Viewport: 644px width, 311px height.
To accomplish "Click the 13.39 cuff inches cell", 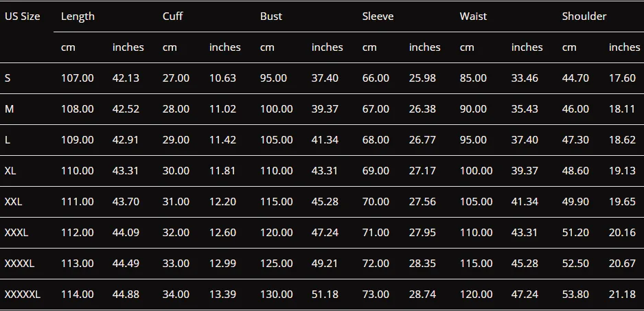I will (x=222, y=295).
